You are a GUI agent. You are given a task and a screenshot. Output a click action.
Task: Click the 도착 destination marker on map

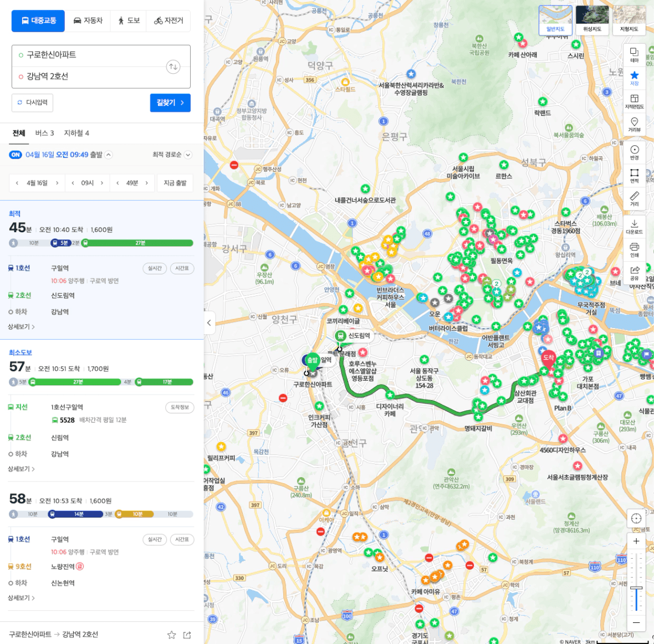tap(549, 359)
